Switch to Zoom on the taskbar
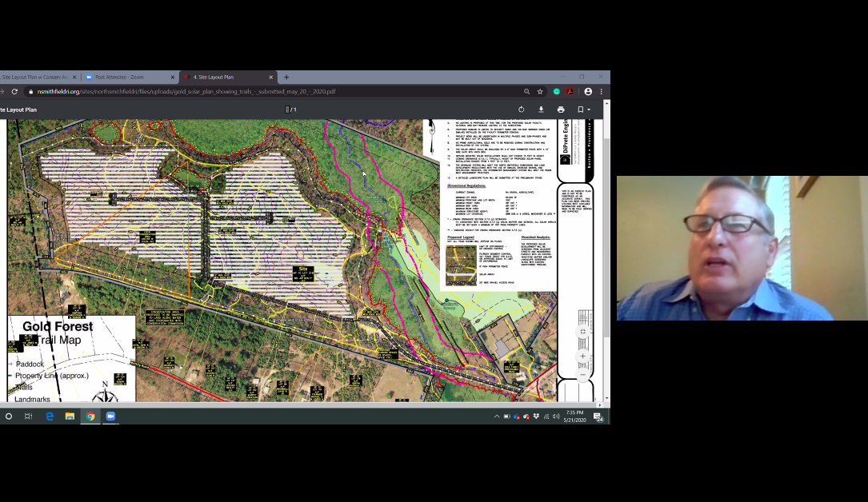This screenshot has width=868, height=502. (110, 416)
